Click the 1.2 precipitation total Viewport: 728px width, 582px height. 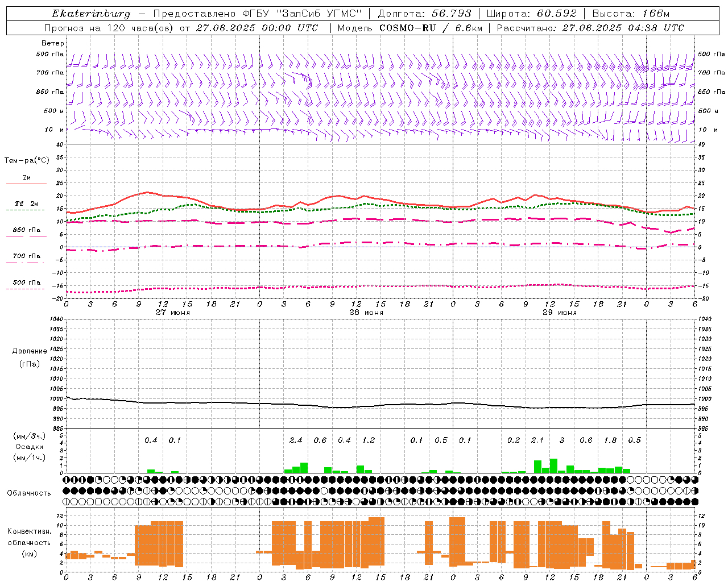pyautogui.click(x=369, y=440)
